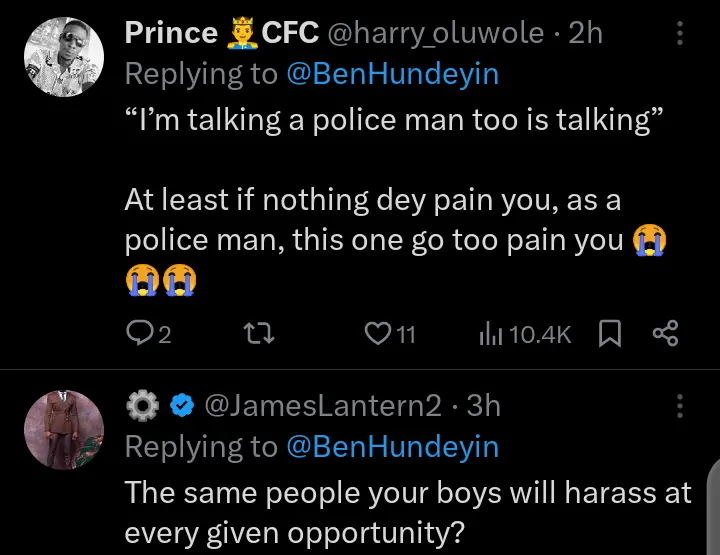Click the gear emoji display name

tap(142, 405)
